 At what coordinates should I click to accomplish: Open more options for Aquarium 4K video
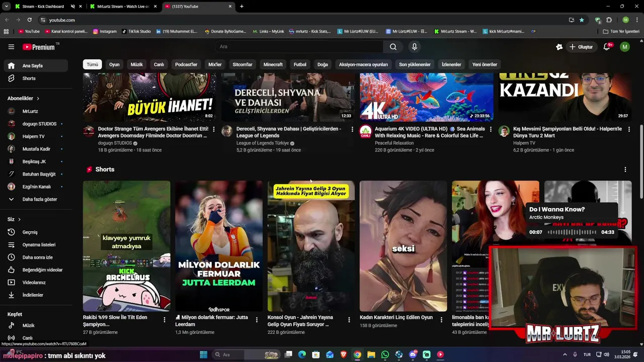click(x=491, y=129)
